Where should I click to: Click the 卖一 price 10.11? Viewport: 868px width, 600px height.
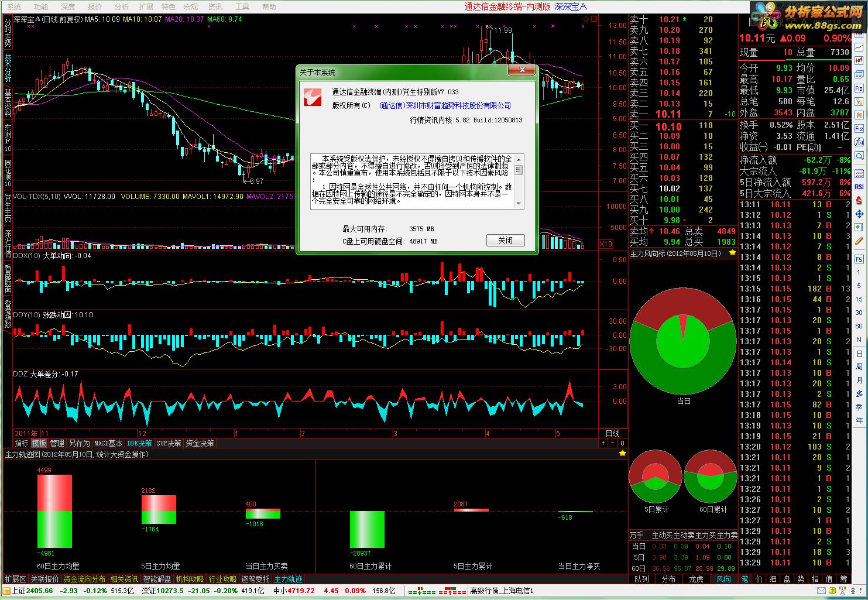[x=668, y=114]
